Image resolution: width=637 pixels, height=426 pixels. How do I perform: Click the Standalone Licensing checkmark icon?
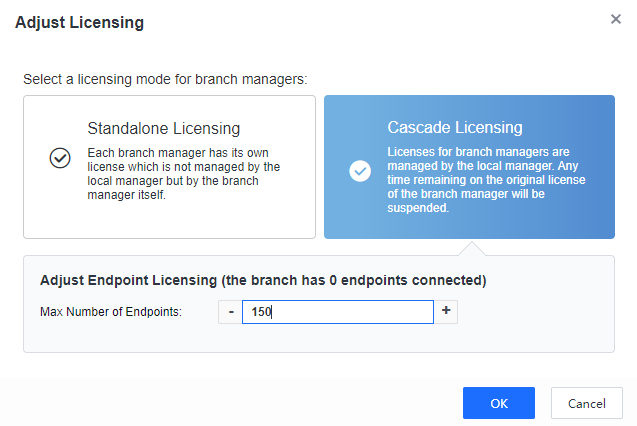60,158
